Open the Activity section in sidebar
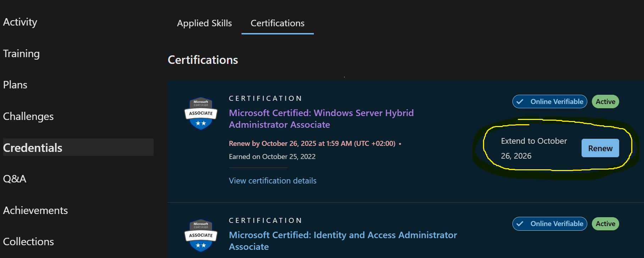The width and height of the screenshot is (644, 258). [x=20, y=22]
